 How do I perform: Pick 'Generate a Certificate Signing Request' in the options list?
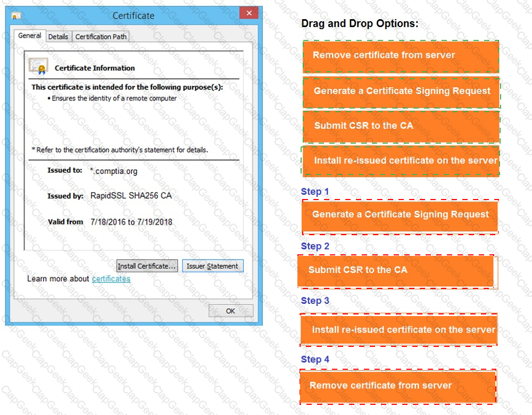click(x=401, y=92)
